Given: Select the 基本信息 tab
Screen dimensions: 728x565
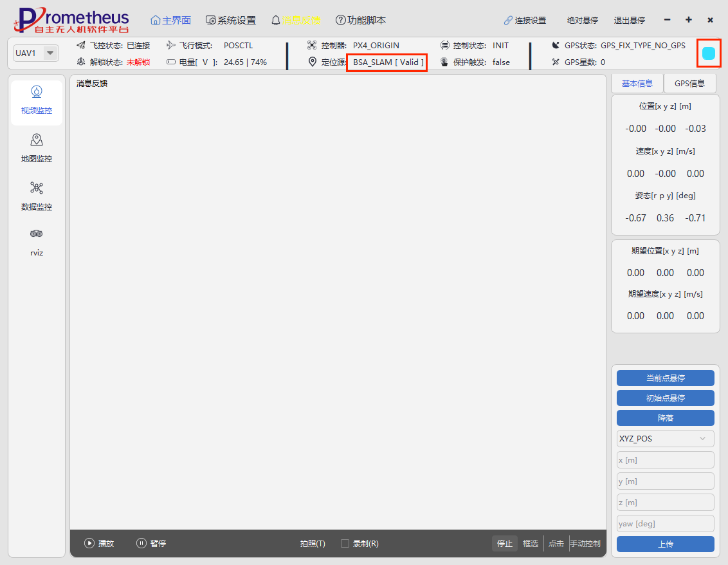Looking at the screenshot, I should (x=636, y=83).
